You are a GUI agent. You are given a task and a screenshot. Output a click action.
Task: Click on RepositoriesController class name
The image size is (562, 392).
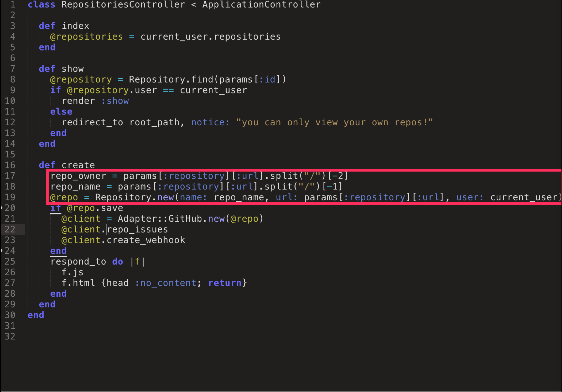point(123,4)
